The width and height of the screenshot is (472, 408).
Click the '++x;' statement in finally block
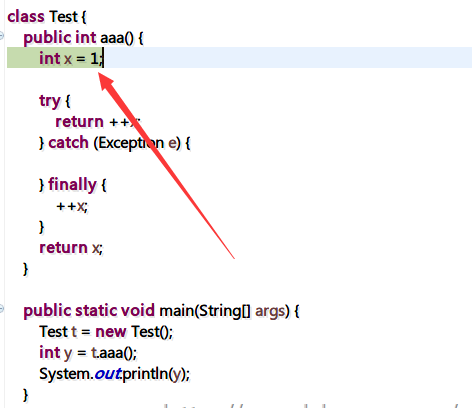coord(72,206)
